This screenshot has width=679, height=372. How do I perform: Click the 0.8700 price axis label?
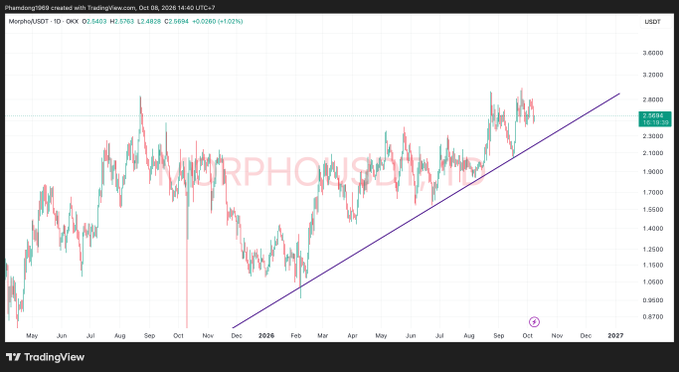coord(653,317)
